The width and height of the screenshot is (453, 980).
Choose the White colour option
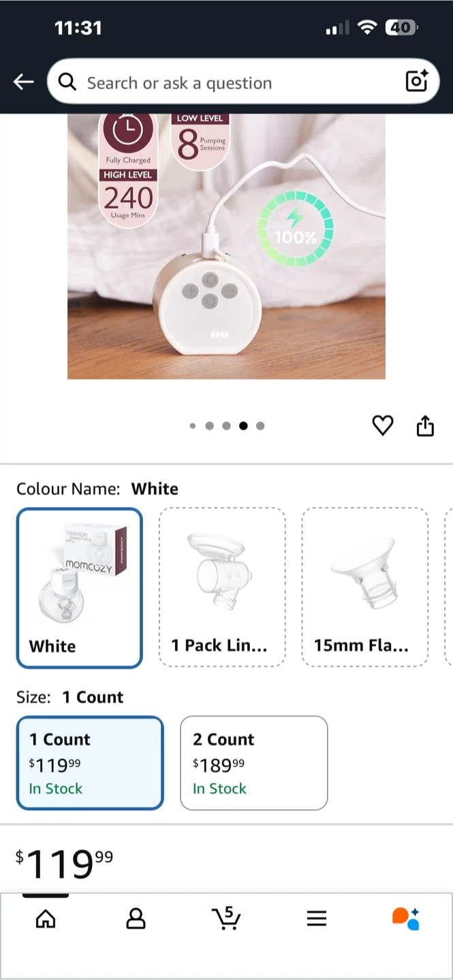(80, 588)
